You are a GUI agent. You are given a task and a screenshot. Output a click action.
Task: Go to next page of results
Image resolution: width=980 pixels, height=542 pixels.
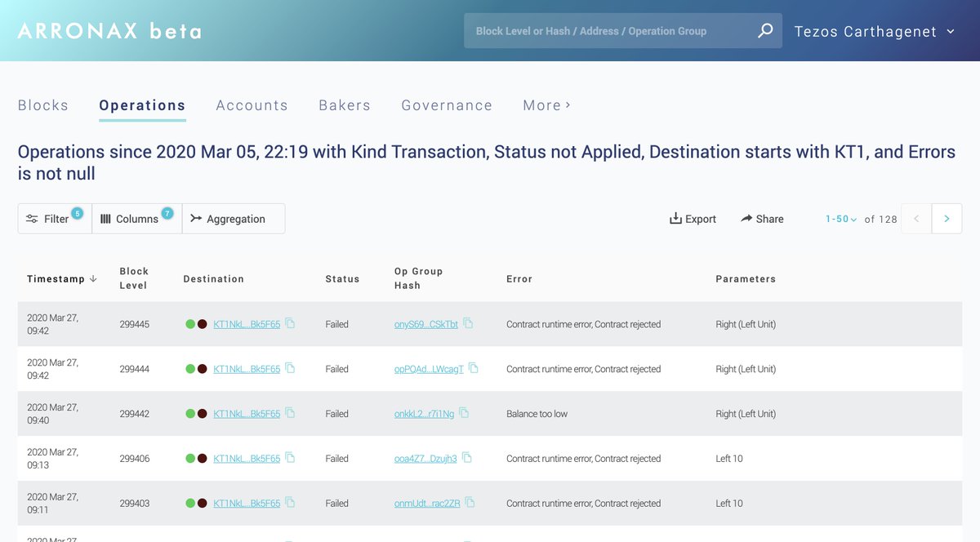tap(947, 219)
